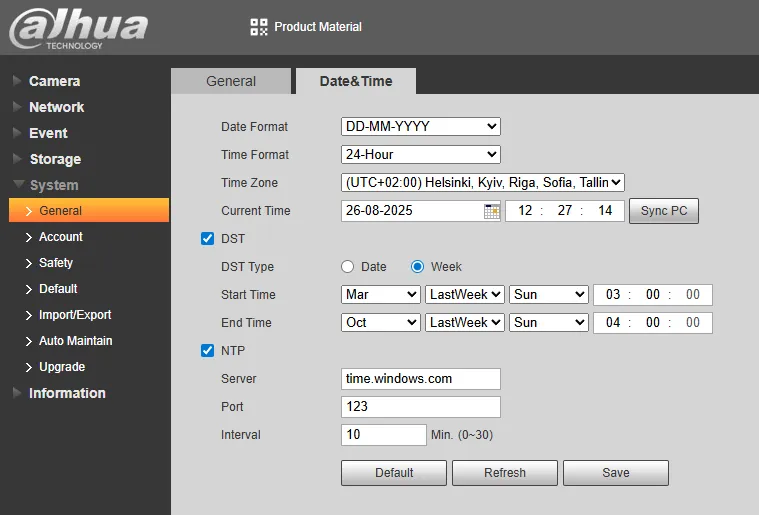This screenshot has height=515, width=759.
Task: Click the Default button
Action: point(394,473)
